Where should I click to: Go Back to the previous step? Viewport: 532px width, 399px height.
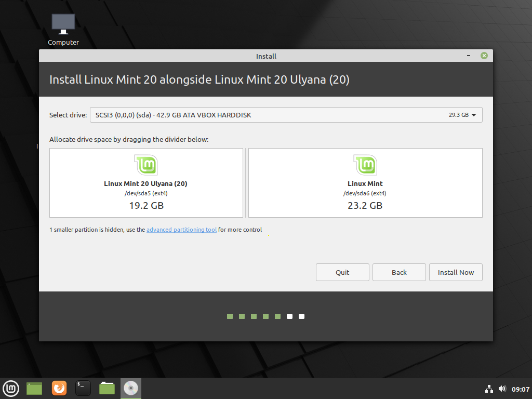point(399,272)
